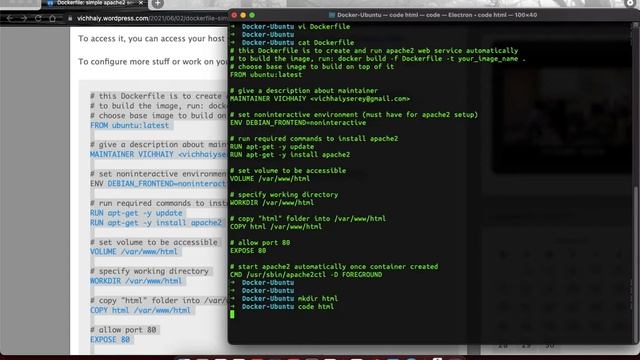Click the 'cat Dockerfile' command in terminal
This screenshot has width=640, height=360.
tap(326, 42)
